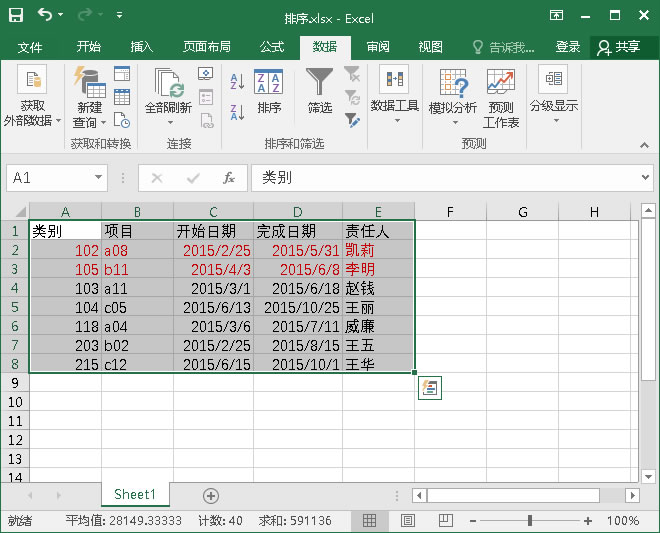Open the 排序 custom sort dialog
This screenshot has height=533, width=660.
269,92
